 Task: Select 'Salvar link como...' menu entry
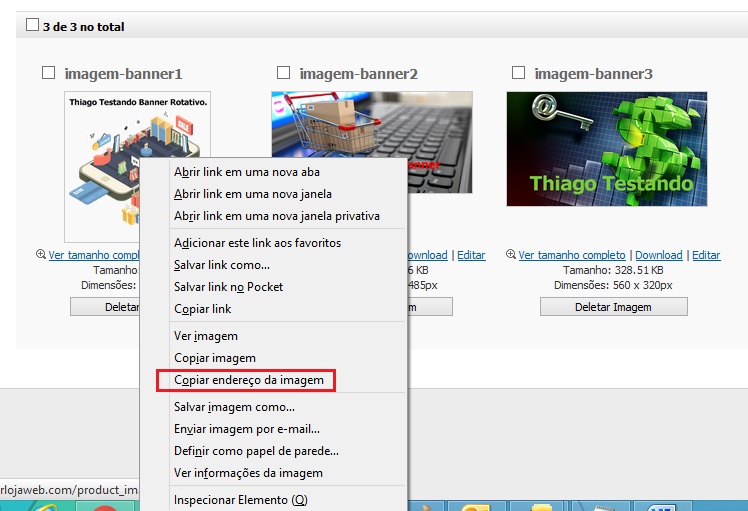(222, 265)
